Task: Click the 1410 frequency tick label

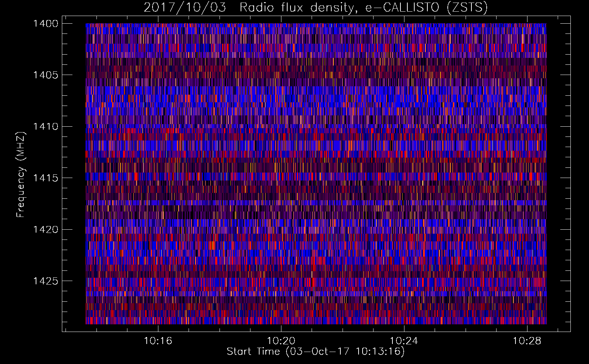Action: point(46,127)
